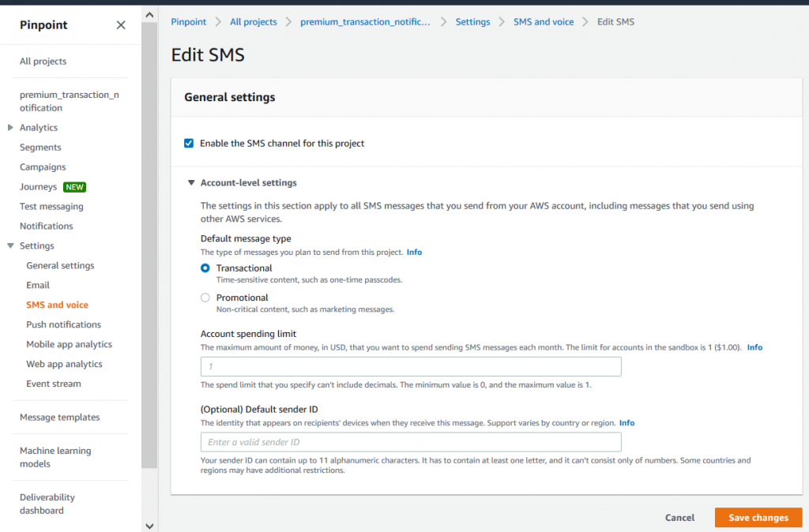The image size is (809, 532).
Task: Open SMS and voice sidebar item
Action: [57, 305]
